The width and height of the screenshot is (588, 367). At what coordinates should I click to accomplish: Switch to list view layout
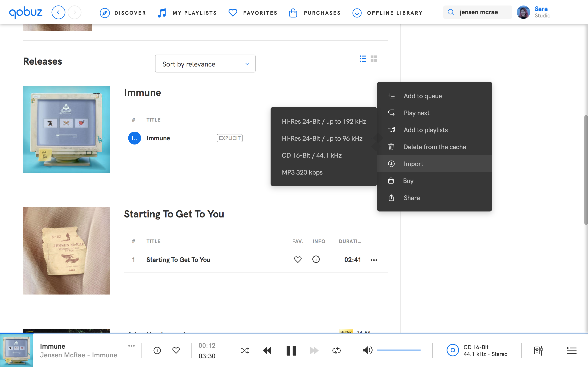click(363, 58)
